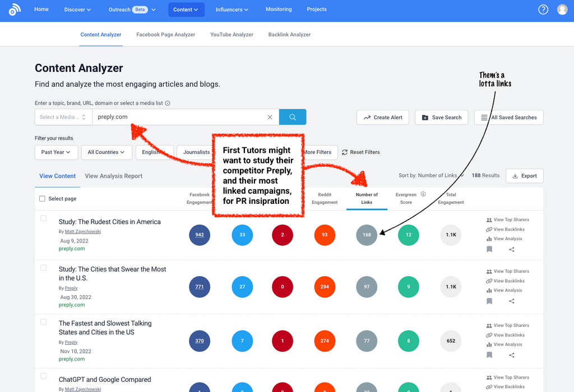This screenshot has height=392, width=574.
Task: Select the Fastest and Slowest Talking States checkbox
Action: point(44,321)
